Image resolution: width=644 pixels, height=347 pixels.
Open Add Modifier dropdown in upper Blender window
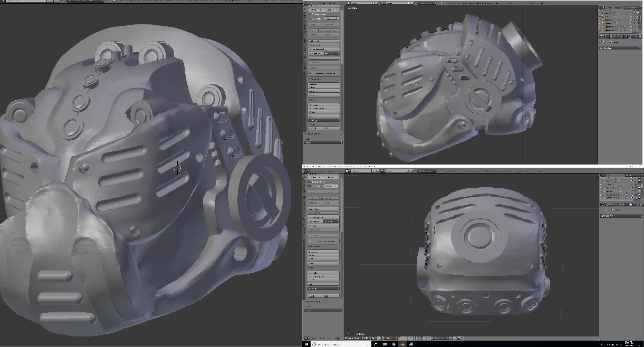coord(620,48)
